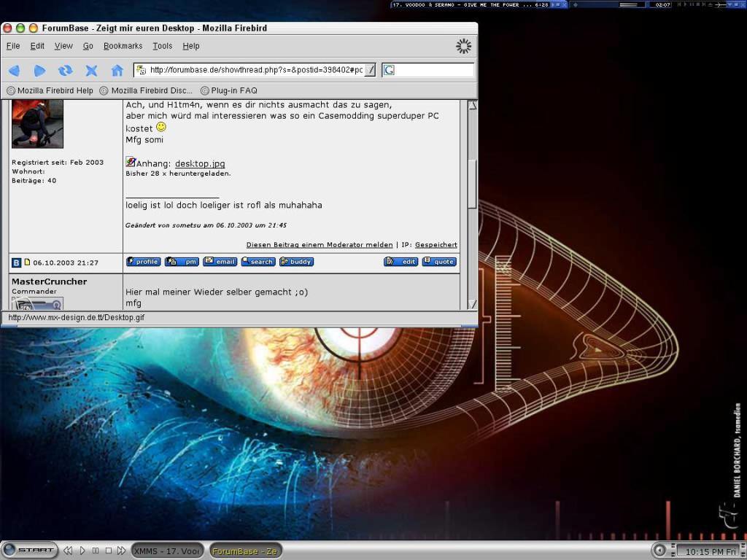Click the sometsu user avatar image
This screenshot has height=560, width=747.
[38, 124]
